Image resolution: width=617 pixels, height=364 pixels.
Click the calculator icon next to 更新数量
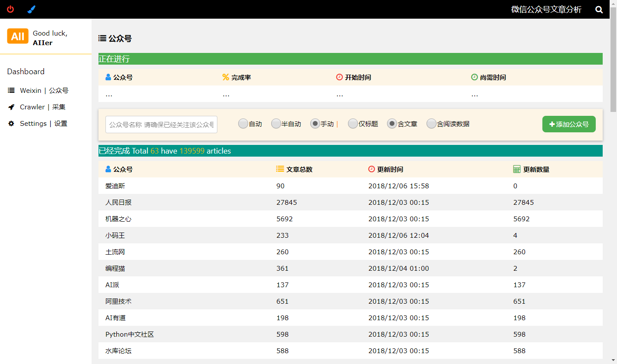tap(517, 169)
